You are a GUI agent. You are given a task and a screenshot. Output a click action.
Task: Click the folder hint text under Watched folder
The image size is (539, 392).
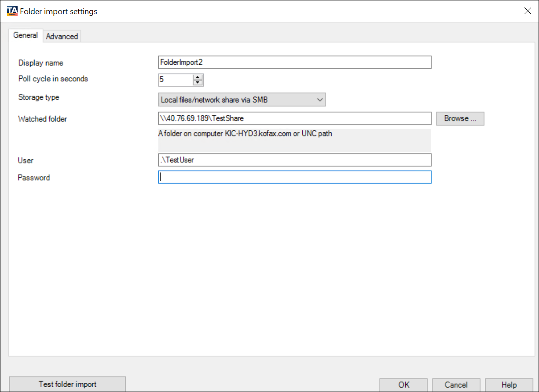click(245, 134)
